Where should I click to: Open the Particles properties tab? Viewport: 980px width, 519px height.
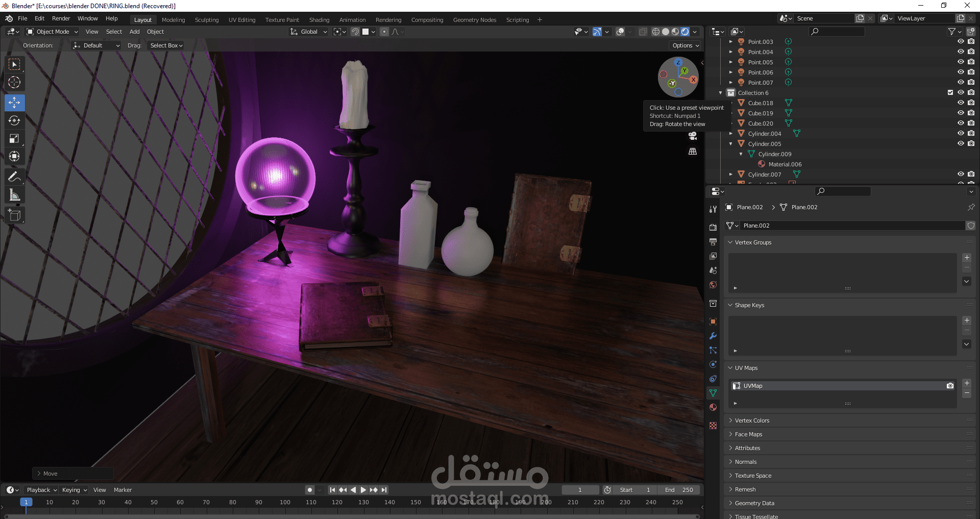[713, 350]
